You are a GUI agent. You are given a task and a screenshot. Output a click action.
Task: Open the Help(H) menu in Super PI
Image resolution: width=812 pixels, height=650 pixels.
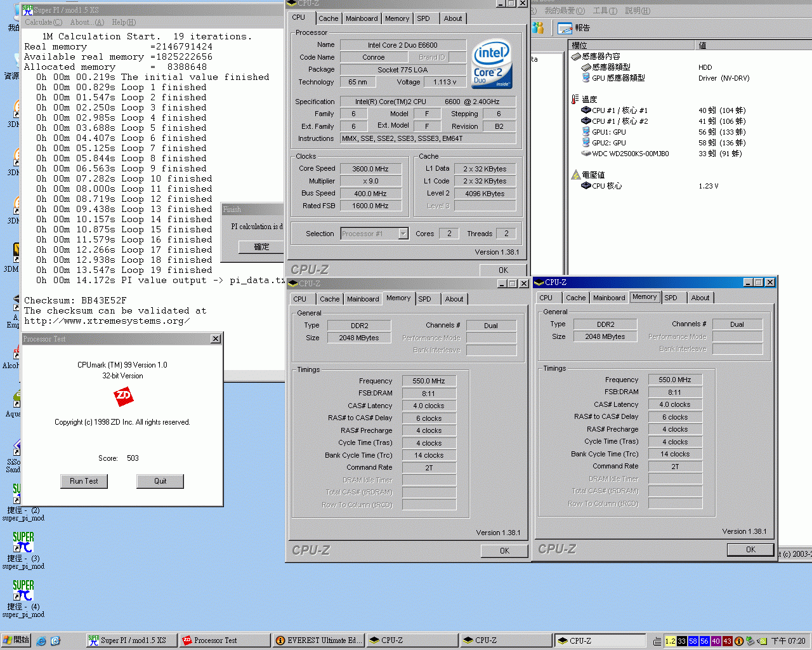click(124, 22)
